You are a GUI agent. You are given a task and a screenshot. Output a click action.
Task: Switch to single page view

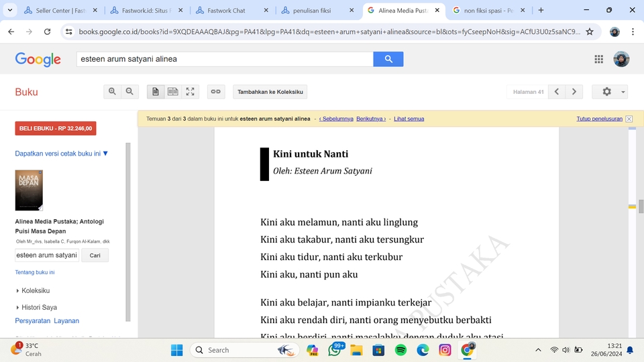coord(155,92)
